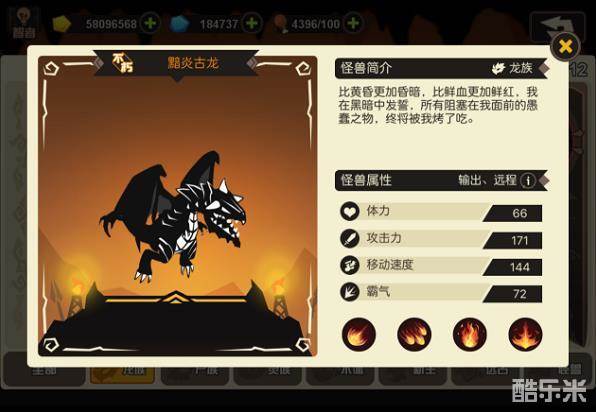Select the dragon race tag 龙族
The height and width of the screenshot is (412, 596).
[512, 68]
